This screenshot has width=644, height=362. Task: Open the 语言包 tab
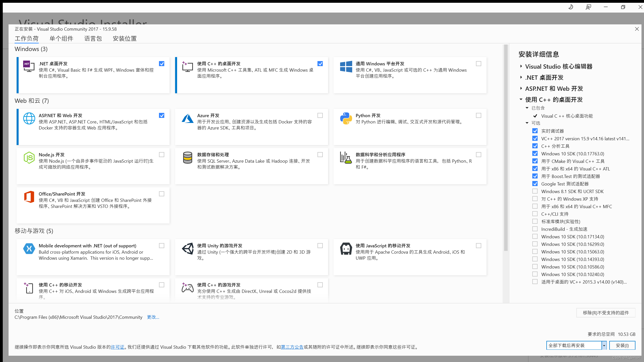pos(93,38)
